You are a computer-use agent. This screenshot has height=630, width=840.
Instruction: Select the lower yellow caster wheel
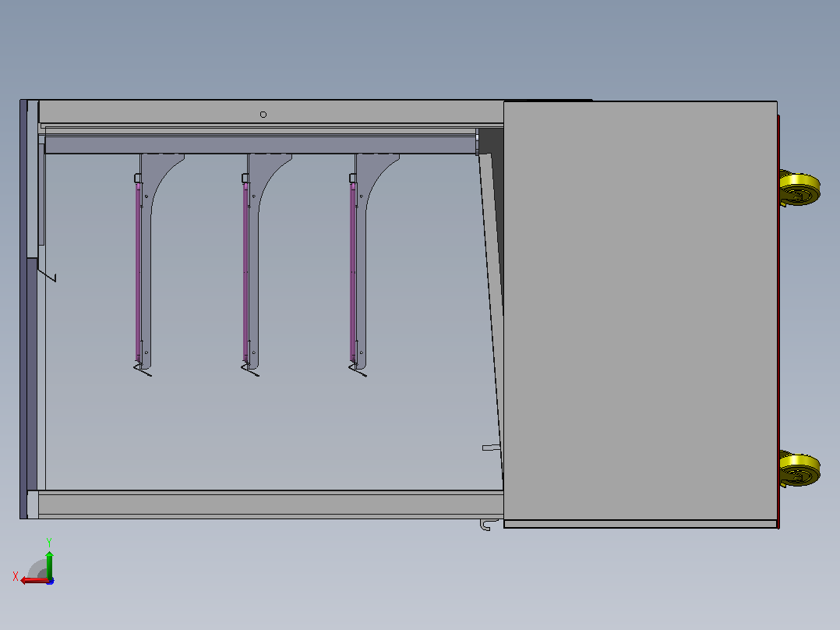(x=799, y=469)
